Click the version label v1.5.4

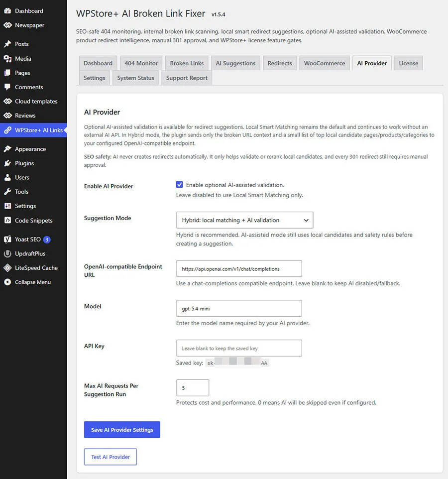click(x=219, y=14)
